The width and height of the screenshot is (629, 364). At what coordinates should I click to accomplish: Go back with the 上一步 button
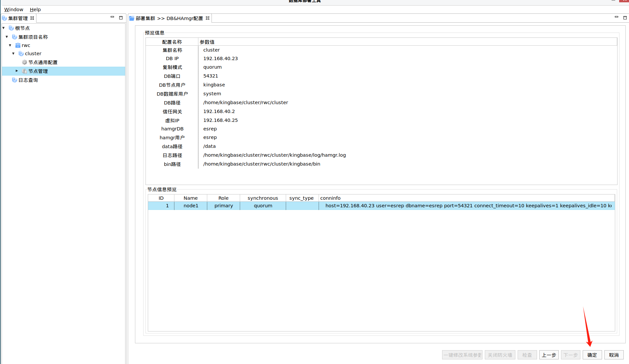[549, 355]
